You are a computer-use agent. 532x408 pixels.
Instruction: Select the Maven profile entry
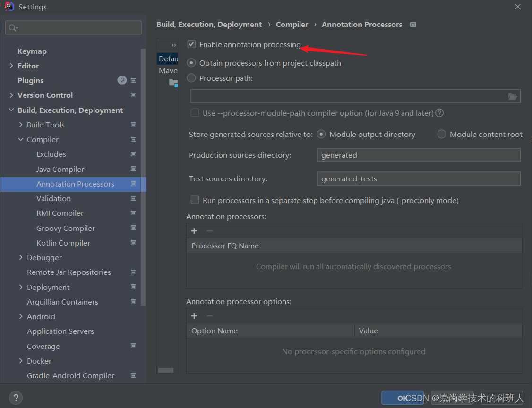[x=168, y=70]
